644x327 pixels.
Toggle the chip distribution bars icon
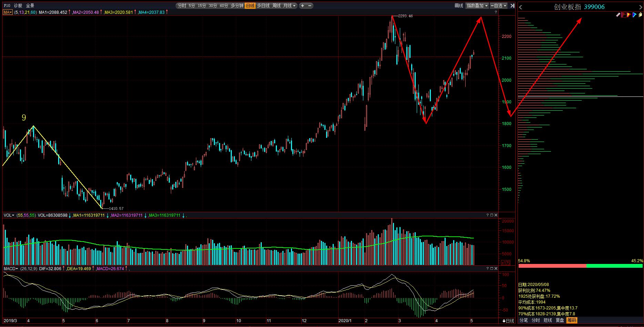coord(624,15)
